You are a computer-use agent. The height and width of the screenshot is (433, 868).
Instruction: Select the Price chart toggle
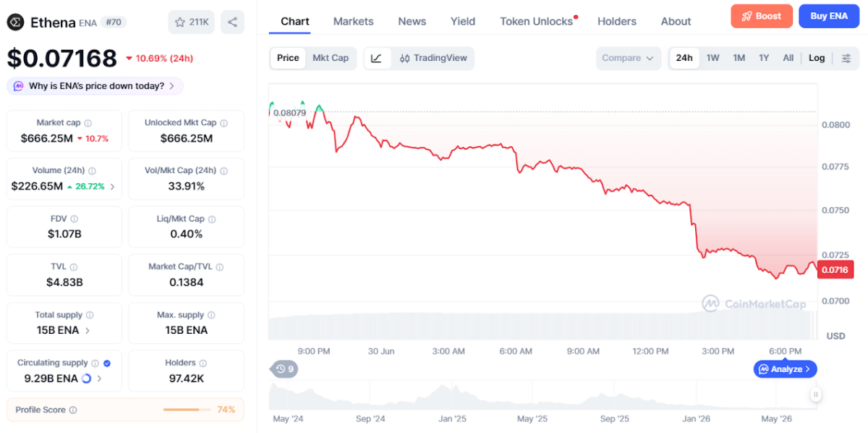[x=288, y=58]
